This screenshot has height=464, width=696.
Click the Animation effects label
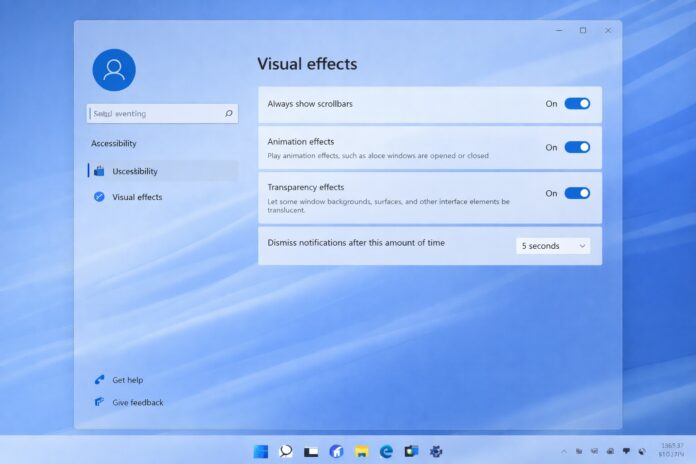301,142
